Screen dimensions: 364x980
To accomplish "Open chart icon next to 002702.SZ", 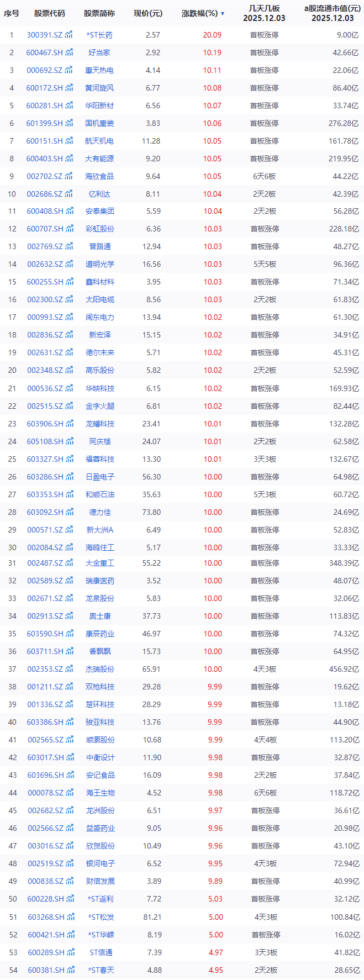I will click(69, 176).
